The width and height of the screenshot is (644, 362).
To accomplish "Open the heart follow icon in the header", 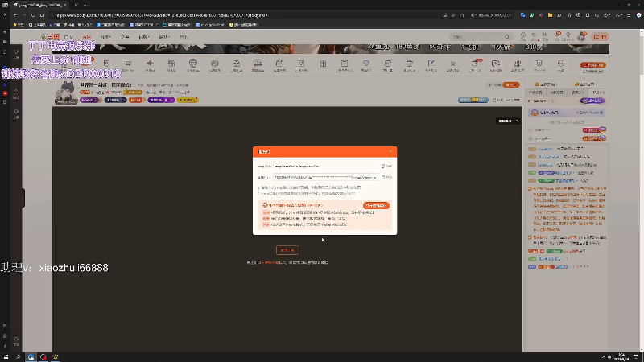I will 535,36.
